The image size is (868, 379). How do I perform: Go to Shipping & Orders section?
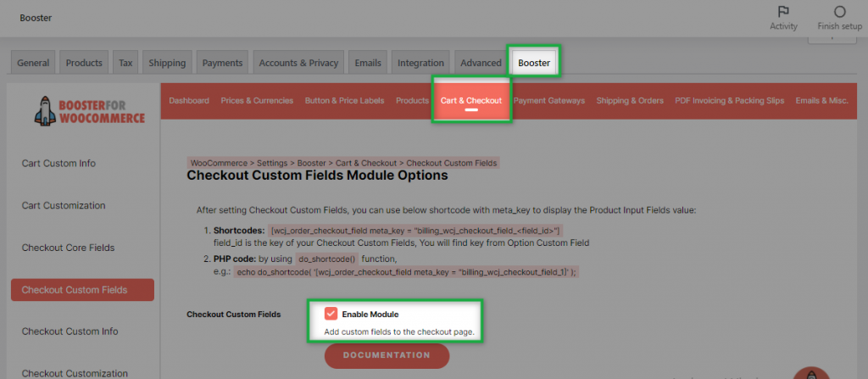630,101
